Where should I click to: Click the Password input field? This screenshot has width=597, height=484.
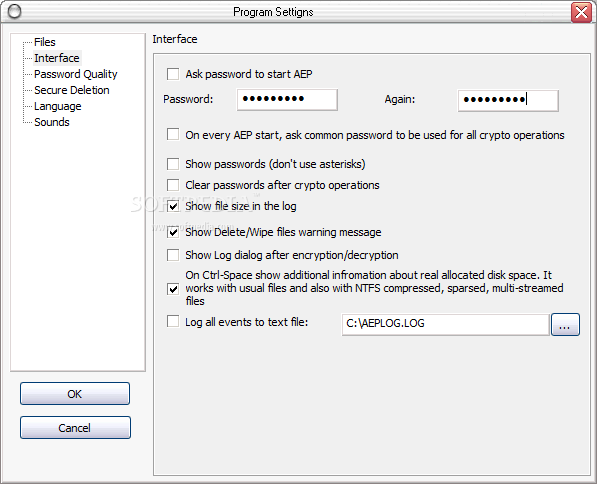[x=287, y=99]
